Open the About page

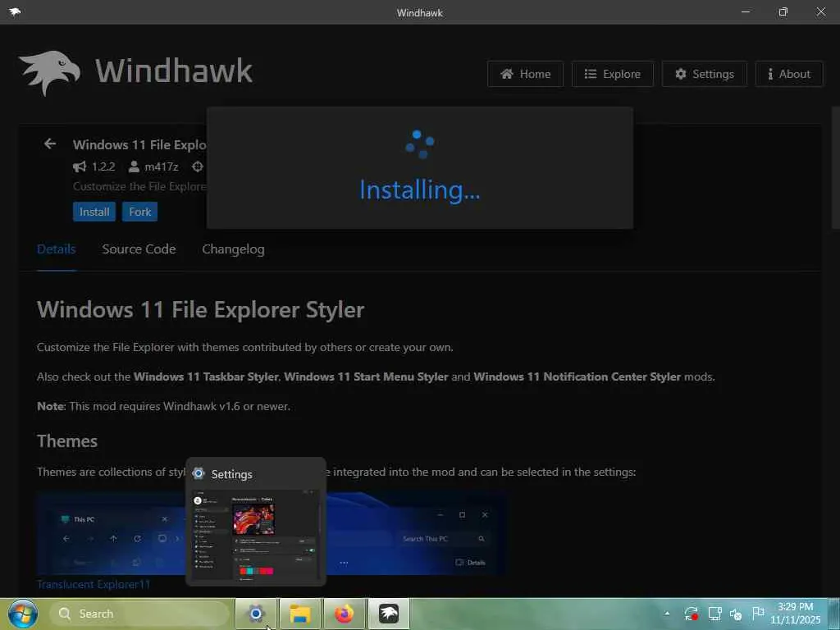tap(789, 74)
